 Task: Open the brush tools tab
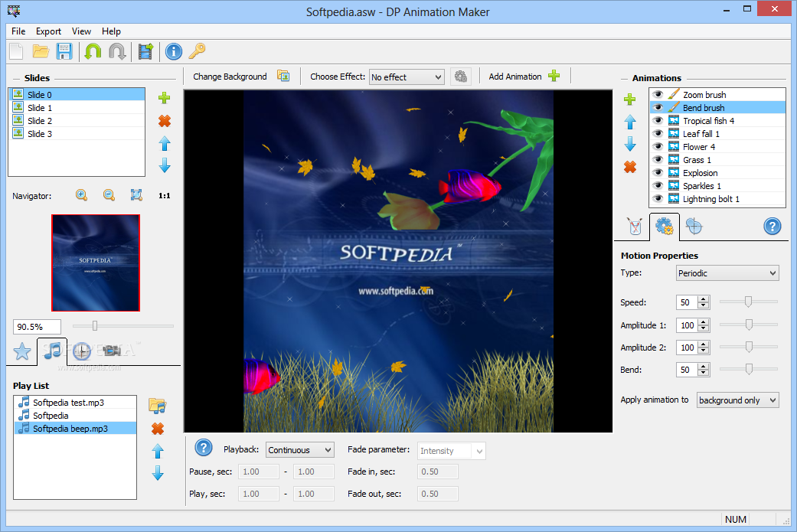pos(635,227)
